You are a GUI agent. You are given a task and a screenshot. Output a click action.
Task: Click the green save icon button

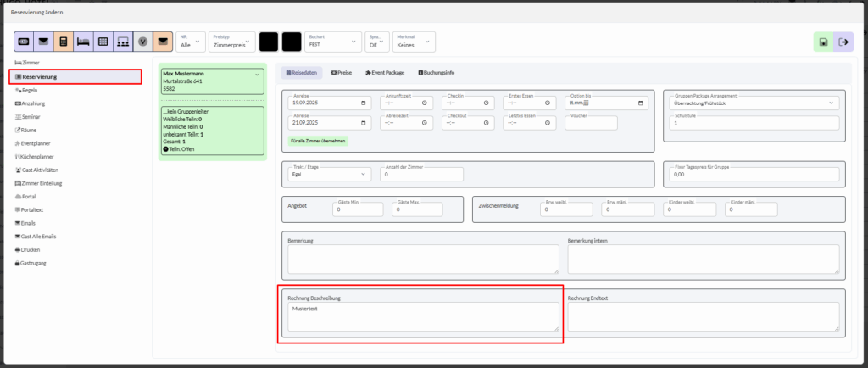pyautogui.click(x=822, y=42)
